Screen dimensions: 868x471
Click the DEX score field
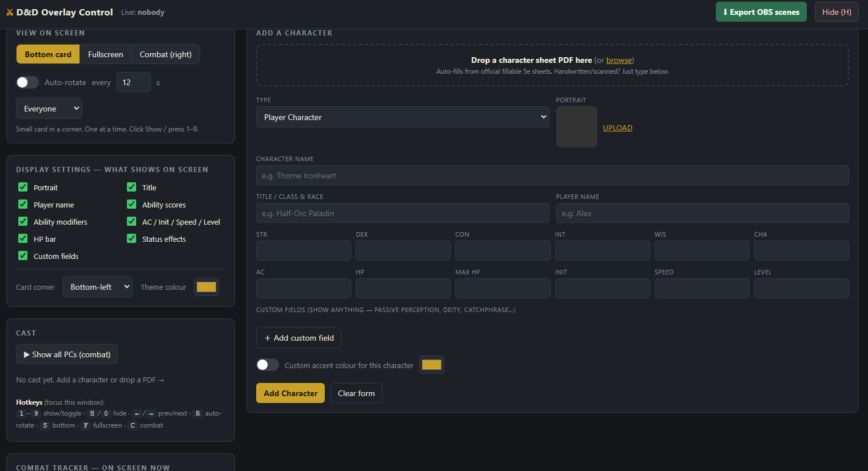click(x=403, y=251)
